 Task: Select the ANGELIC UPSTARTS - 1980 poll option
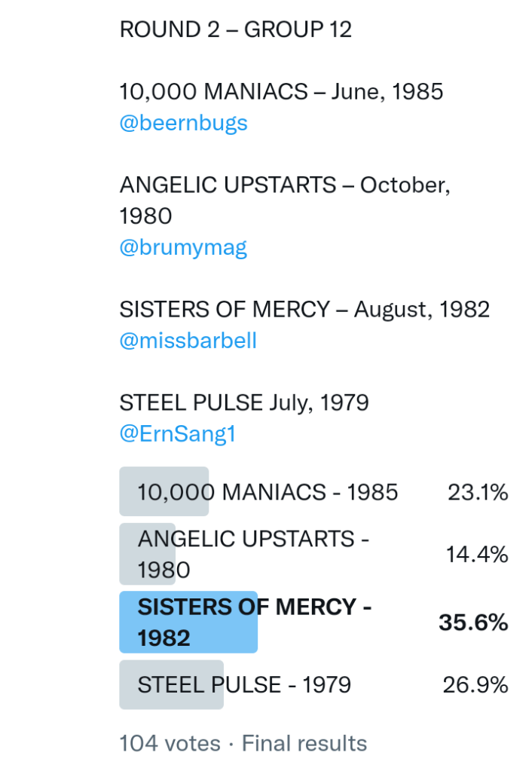click(253, 554)
